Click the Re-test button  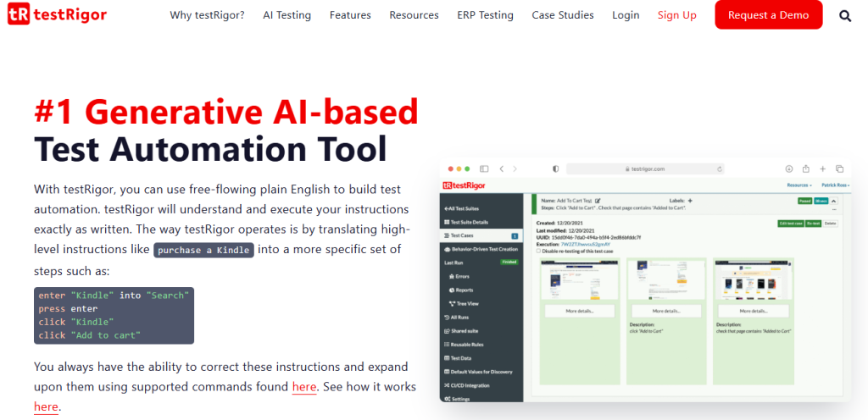(x=813, y=224)
